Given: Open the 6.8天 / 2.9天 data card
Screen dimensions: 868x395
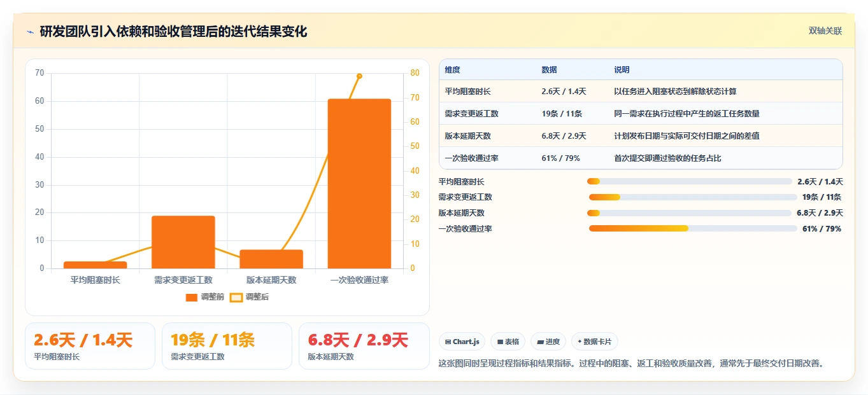Looking at the screenshot, I should [364, 346].
